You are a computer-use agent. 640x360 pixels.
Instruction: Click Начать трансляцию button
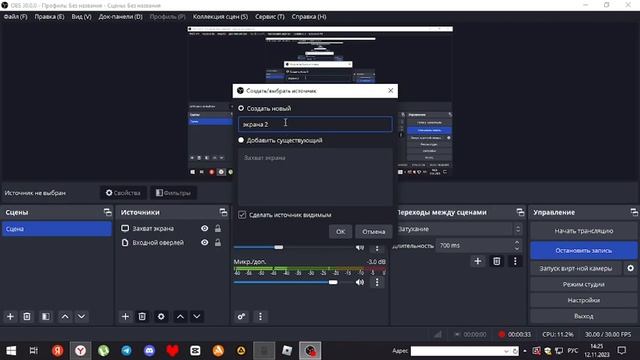coord(584,231)
